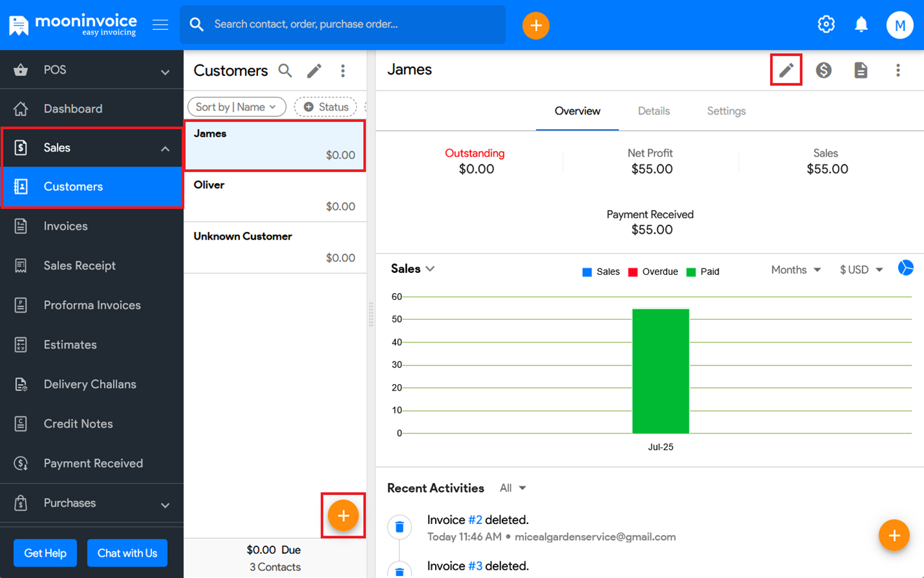Image resolution: width=924 pixels, height=578 pixels.
Task: Toggle the red Overdue legend series
Action: [653, 272]
